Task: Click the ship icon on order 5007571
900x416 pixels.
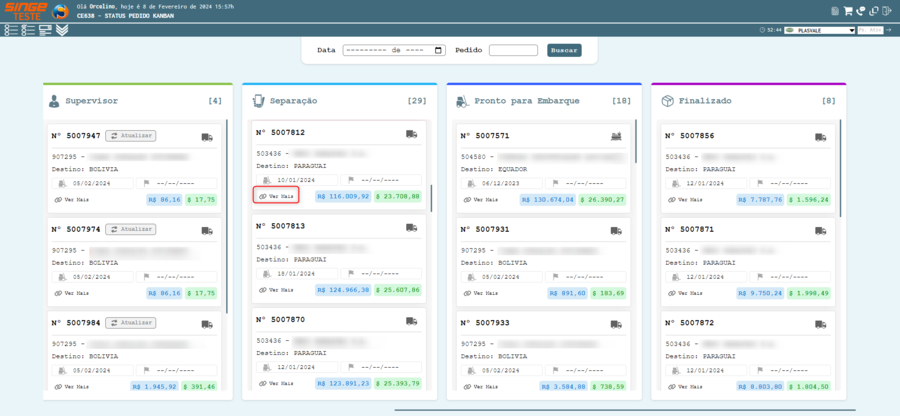Action: (616, 136)
